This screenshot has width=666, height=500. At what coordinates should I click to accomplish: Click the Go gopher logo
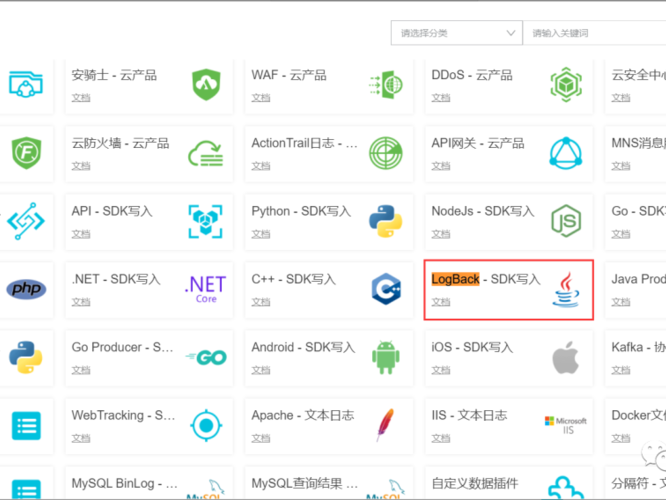point(206,357)
